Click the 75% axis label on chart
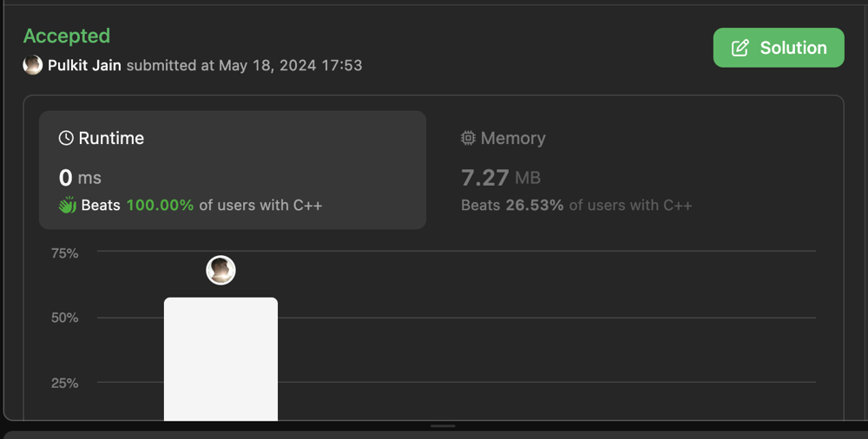The image size is (868, 439). coord(64,253)
